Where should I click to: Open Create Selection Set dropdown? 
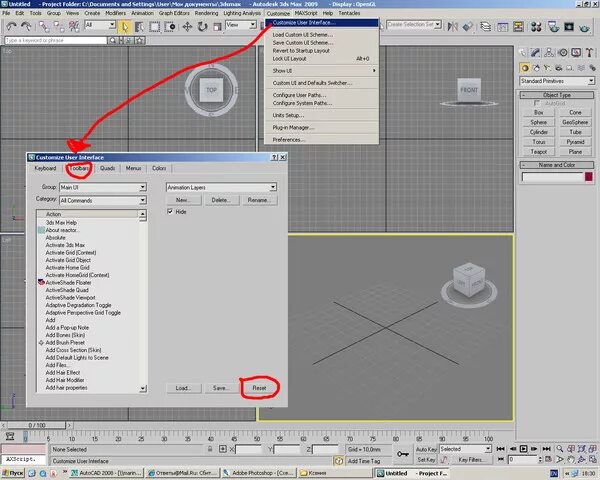click(414, 24)
